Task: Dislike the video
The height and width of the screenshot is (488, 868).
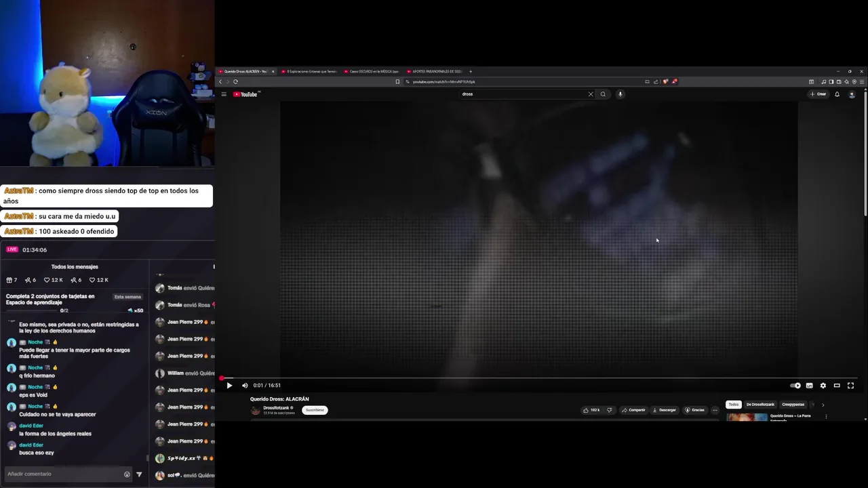Action: pos(609,410)
